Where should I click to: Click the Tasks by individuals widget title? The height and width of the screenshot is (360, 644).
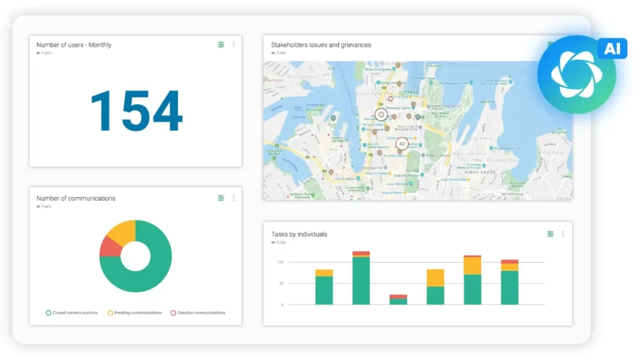[299, 234]
